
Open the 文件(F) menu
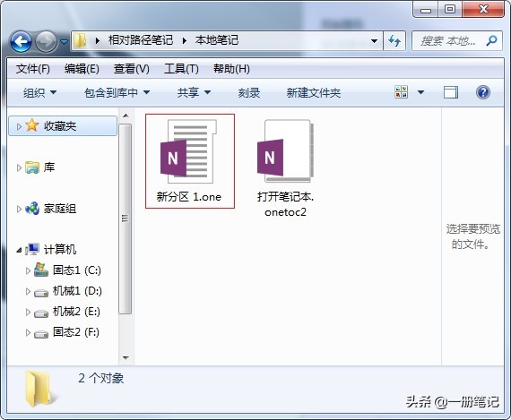click(x=33, y=69)
